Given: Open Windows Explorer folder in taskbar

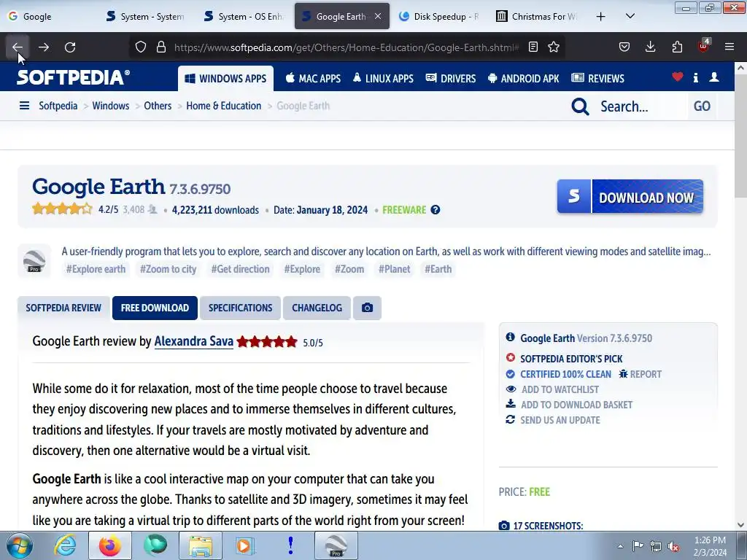Looking at the screenshot, I should click(200, 545).
